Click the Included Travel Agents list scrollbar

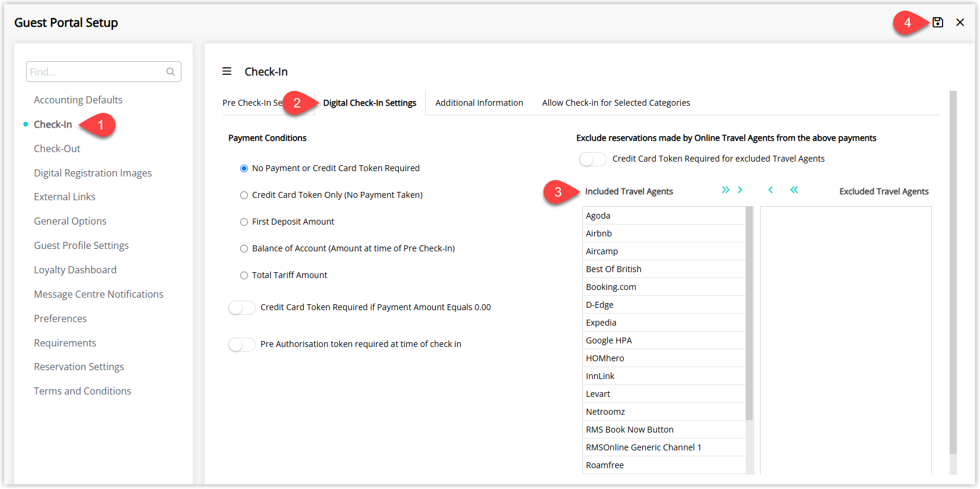click(749, 313)
